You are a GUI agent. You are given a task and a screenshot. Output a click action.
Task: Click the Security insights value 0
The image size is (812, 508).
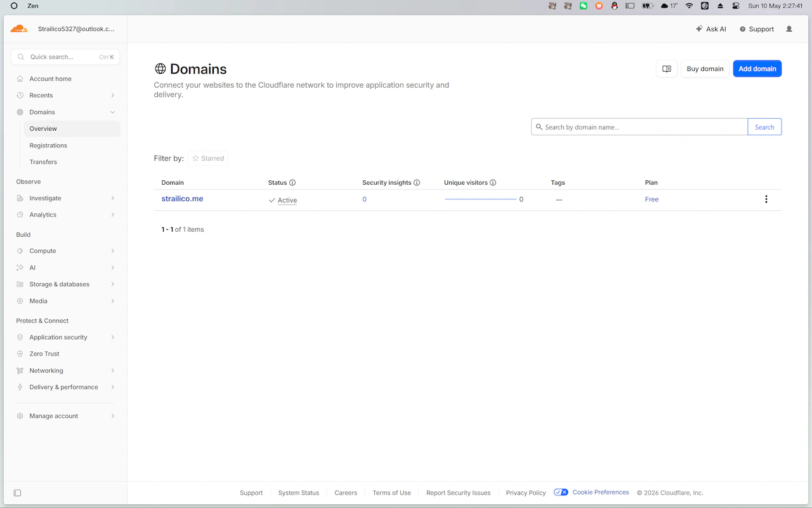pyautogui.click(x=364, y=199)
